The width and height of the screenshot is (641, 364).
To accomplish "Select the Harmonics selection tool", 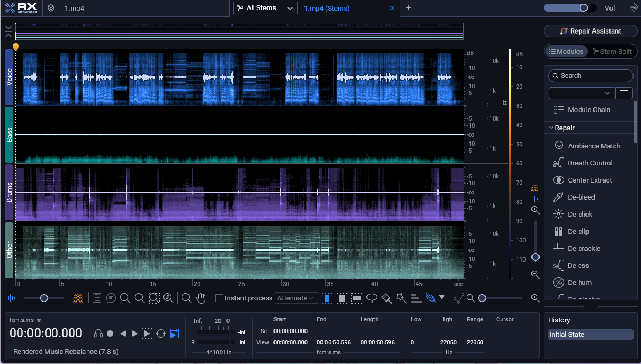I will [x=416, y=298].
